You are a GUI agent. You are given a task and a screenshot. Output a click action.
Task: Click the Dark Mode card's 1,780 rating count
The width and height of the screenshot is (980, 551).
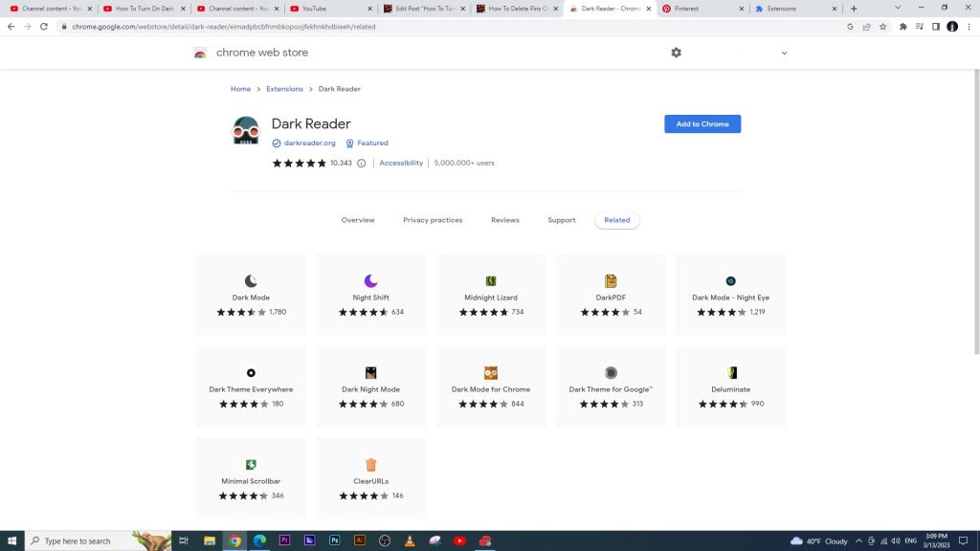[278, 312]
